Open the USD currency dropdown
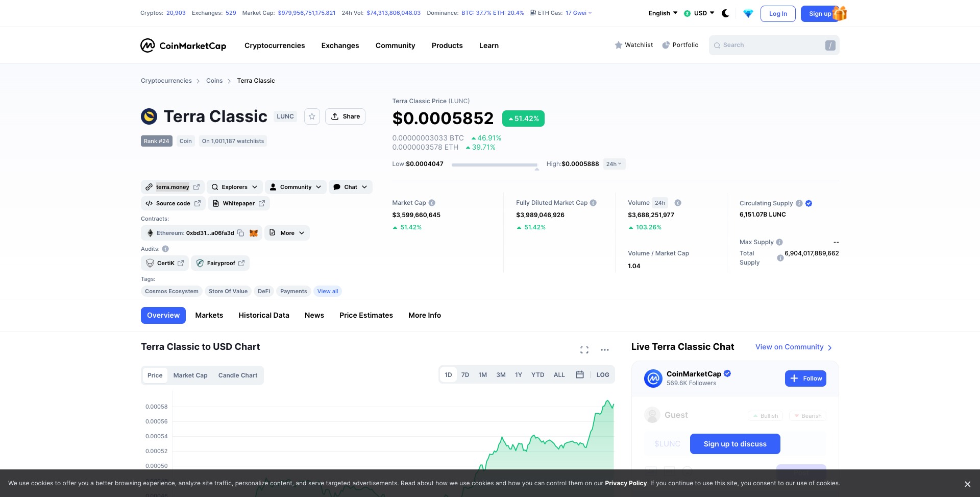 tap(699, 13)
